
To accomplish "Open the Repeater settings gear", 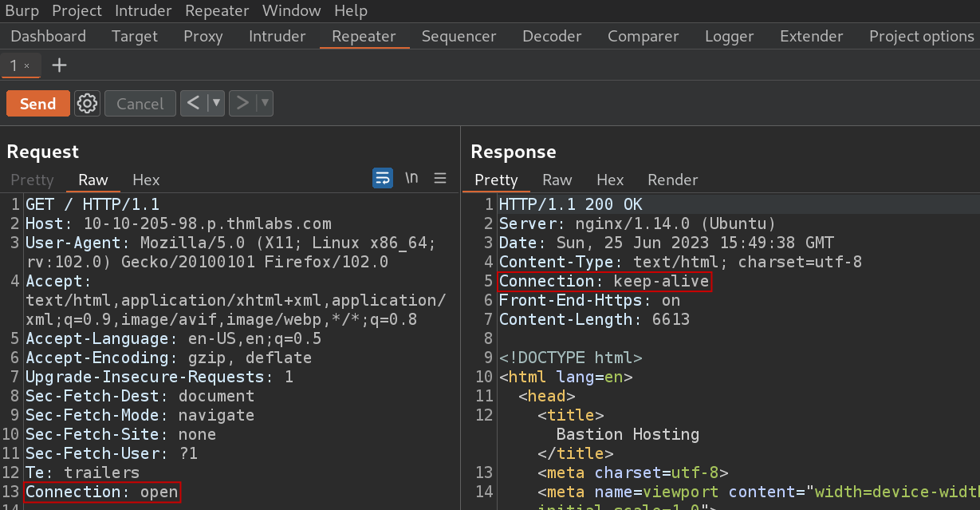I will click(x=88, y=104).
